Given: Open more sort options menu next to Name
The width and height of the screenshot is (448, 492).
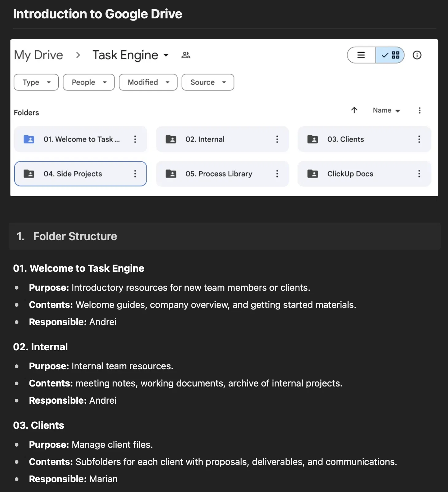Looking at the screenshot, I should [x=419, y=110].
